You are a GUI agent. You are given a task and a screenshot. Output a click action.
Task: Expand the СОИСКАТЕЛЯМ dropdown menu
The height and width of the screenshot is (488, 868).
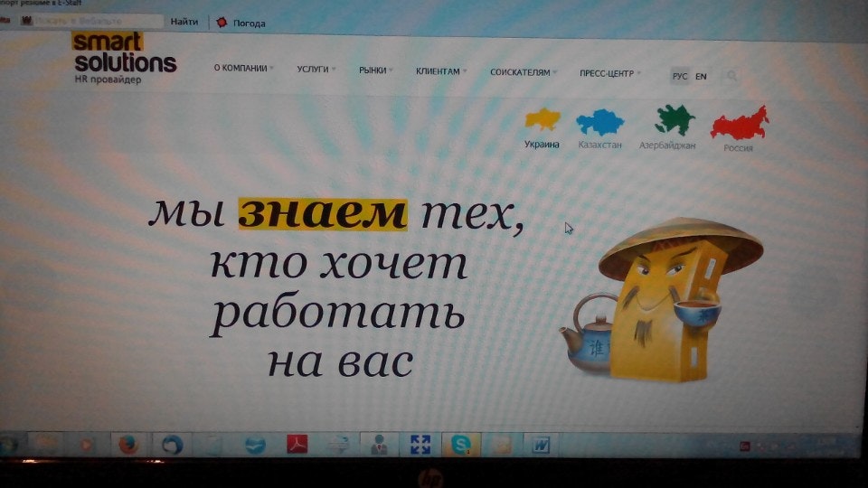[524, 72]
